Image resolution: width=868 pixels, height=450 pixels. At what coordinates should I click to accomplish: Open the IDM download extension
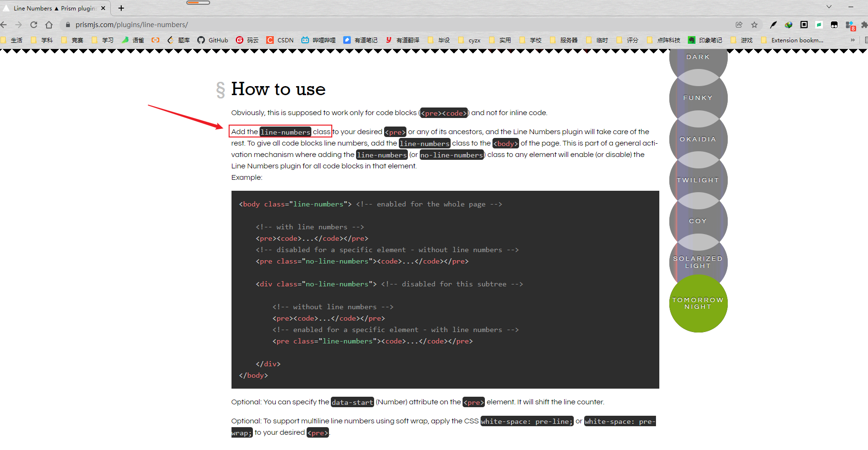click(789, 25)
